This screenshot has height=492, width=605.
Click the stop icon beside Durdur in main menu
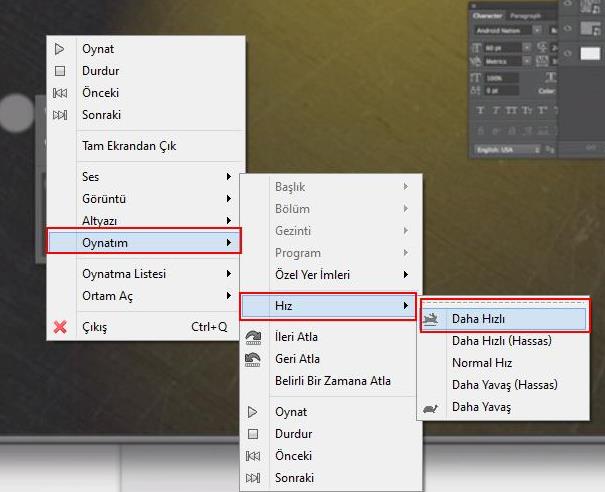[59, 71]
